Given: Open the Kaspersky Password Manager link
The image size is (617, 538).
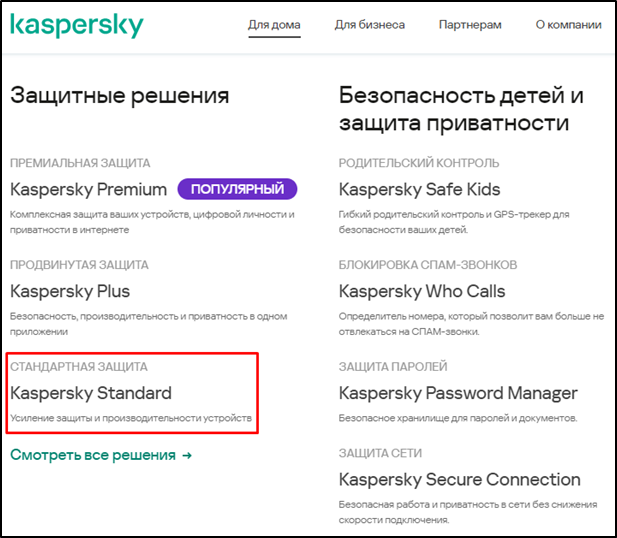Looking at the screenshot, I should pos(458,393).
